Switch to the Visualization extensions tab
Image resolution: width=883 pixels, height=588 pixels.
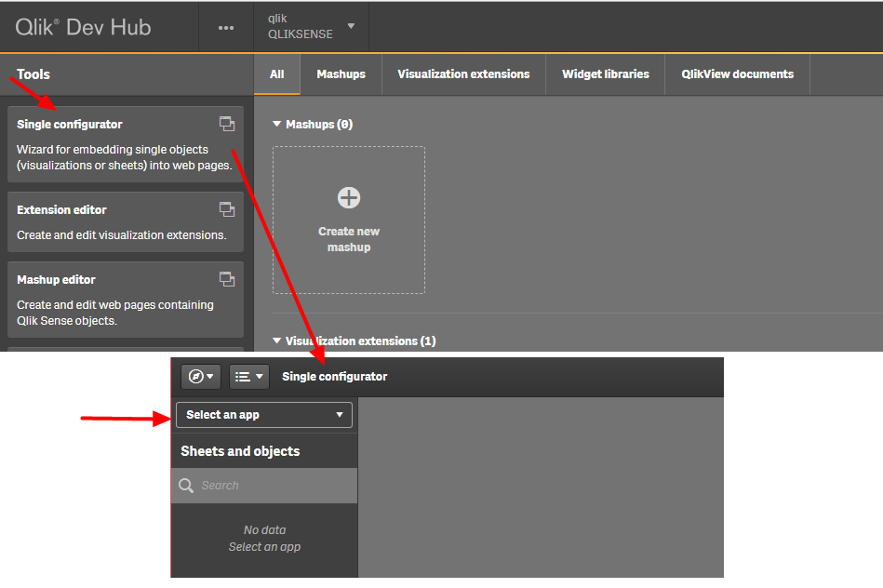coord(463,74)
